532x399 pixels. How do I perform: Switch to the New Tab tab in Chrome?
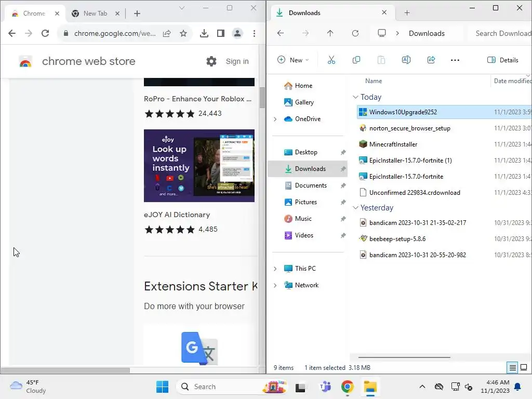click(x=95, y=14)
